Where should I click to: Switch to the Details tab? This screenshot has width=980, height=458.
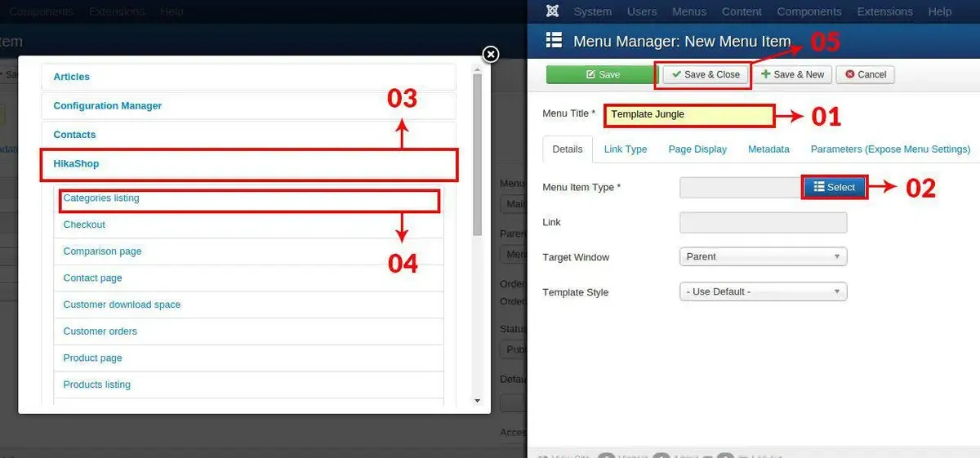coord(568,149)
